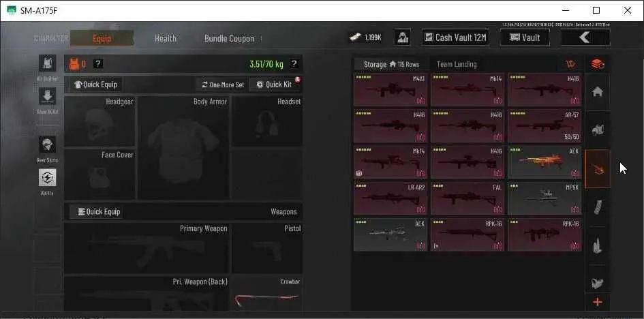Image resolution: width=644 pixels, height=319 pixels.
Task: Open the Ability panel icon
Action: pos(47,178)
